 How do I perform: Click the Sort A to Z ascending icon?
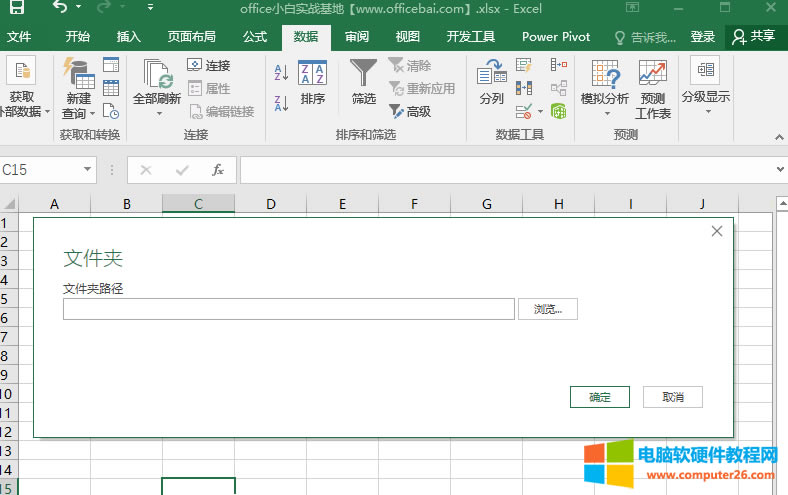tap(281, 73)
